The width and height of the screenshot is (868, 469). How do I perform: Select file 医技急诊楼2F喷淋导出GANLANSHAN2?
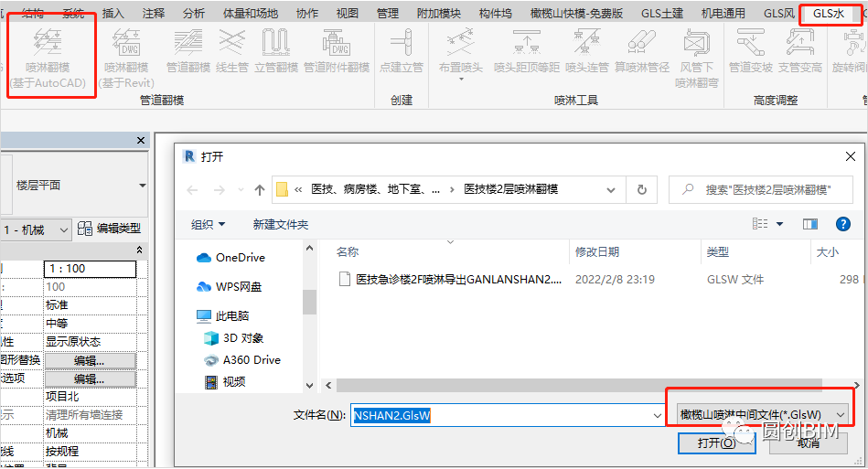tap(451, 280)
